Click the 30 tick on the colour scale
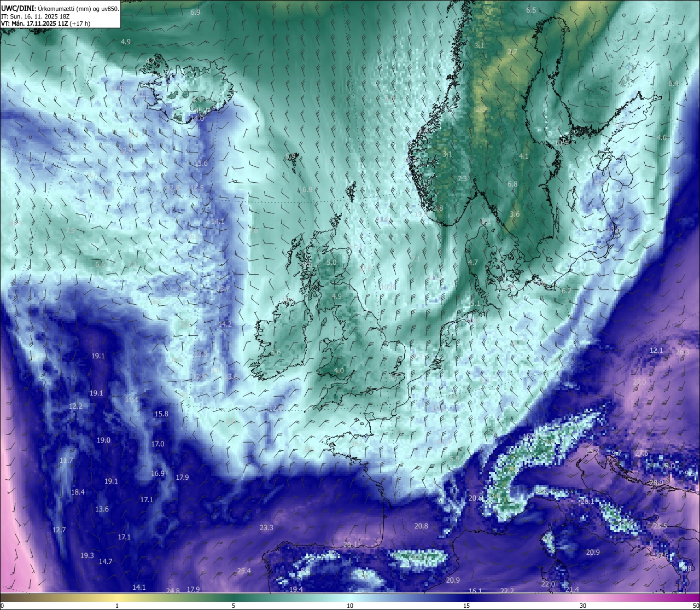Image resolution: width=700 pixels, height=610 pixels. pos(583,606)
